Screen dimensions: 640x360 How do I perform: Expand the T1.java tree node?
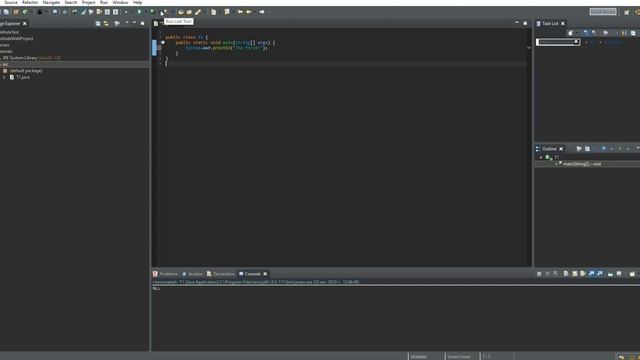tap(4, 77)
